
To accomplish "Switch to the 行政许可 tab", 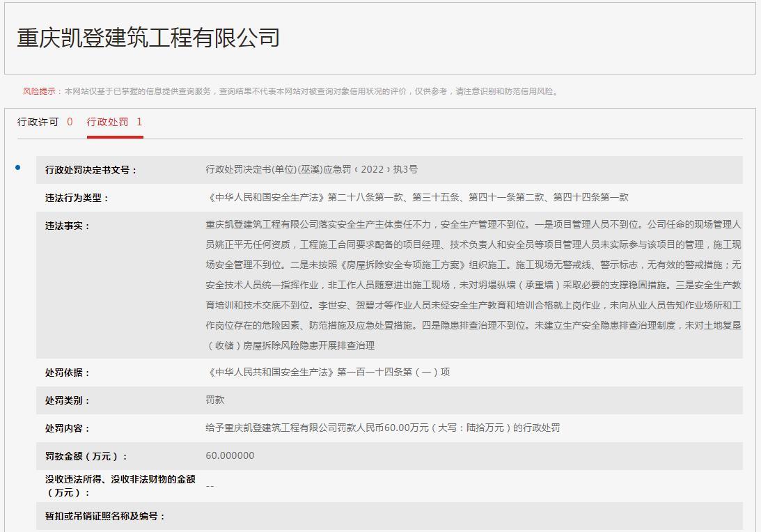I will (38, 122).
